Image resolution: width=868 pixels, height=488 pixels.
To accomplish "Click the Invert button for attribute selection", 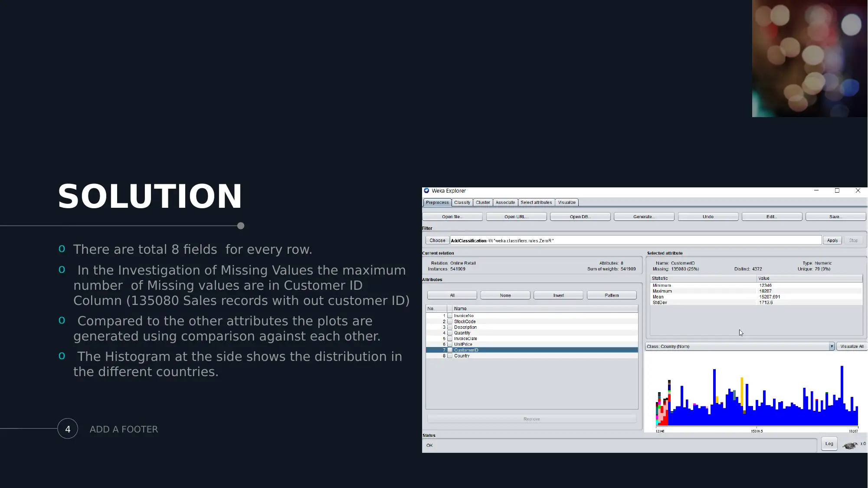I will pos(559,295).
